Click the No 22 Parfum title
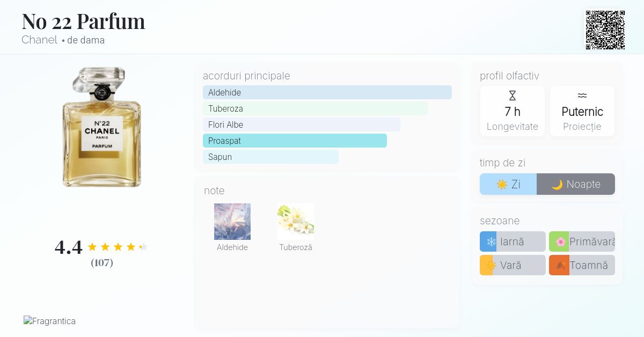This screenshot has width=644, height=337. 83,21
